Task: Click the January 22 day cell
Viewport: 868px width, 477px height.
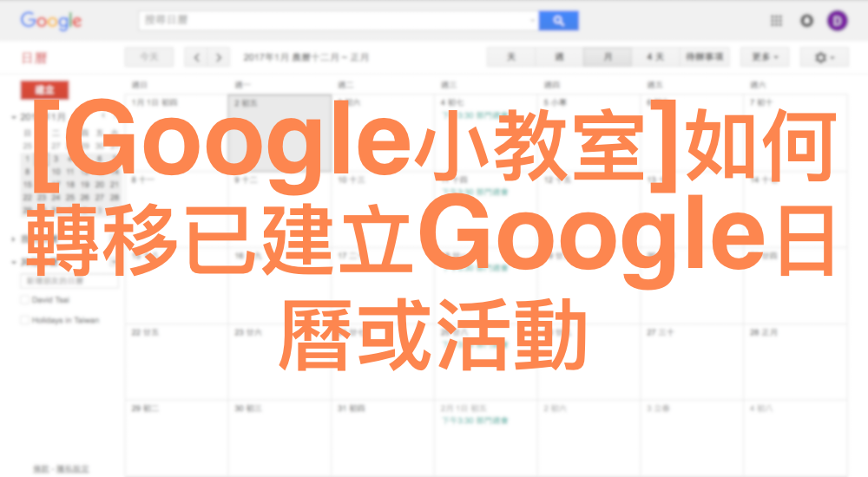Action: [176, 362]
